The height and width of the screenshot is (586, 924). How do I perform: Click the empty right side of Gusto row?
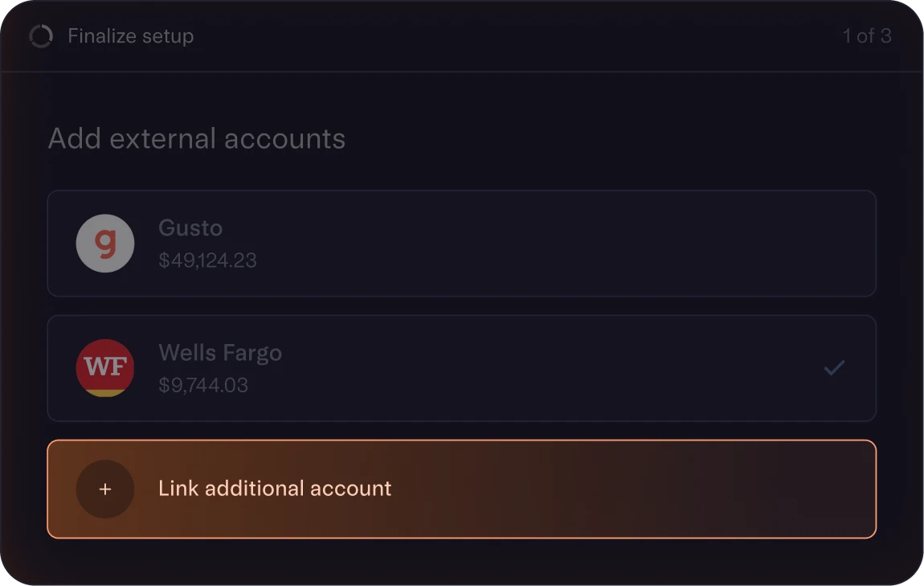[648, 244]
